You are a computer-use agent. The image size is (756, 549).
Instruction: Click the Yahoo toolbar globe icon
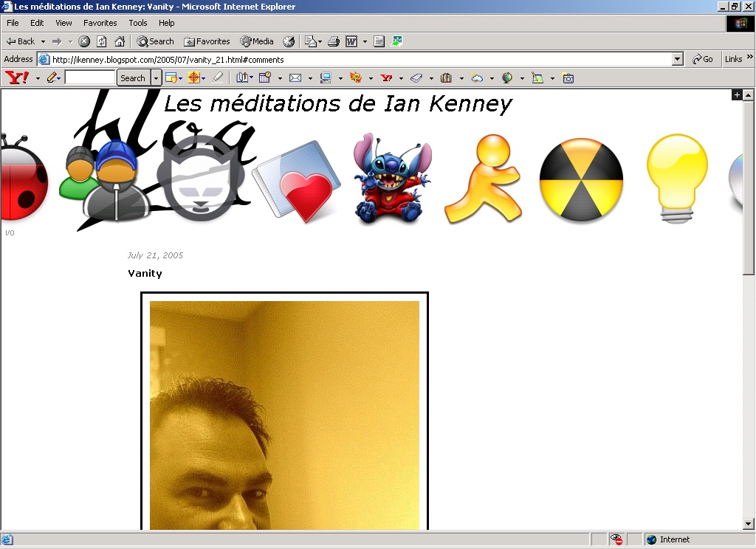click(507, 77)
